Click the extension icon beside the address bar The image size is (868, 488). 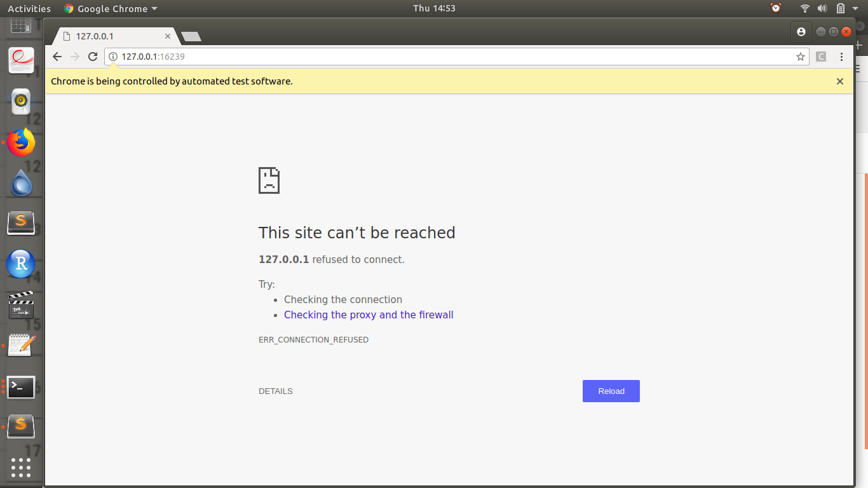pos(821,57)
